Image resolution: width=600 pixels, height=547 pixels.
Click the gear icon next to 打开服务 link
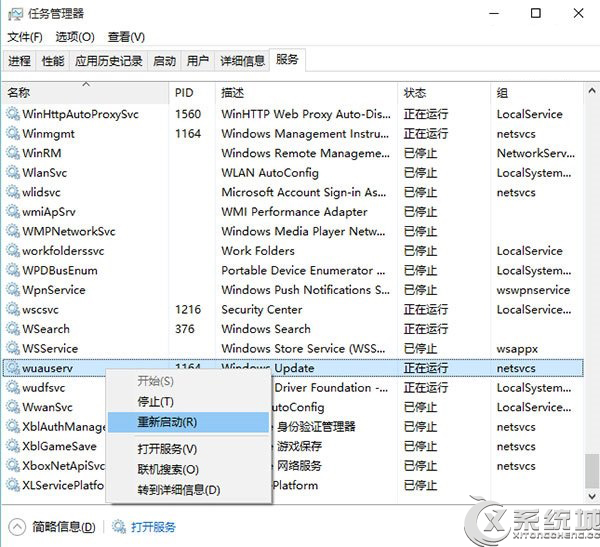[119, 527]
